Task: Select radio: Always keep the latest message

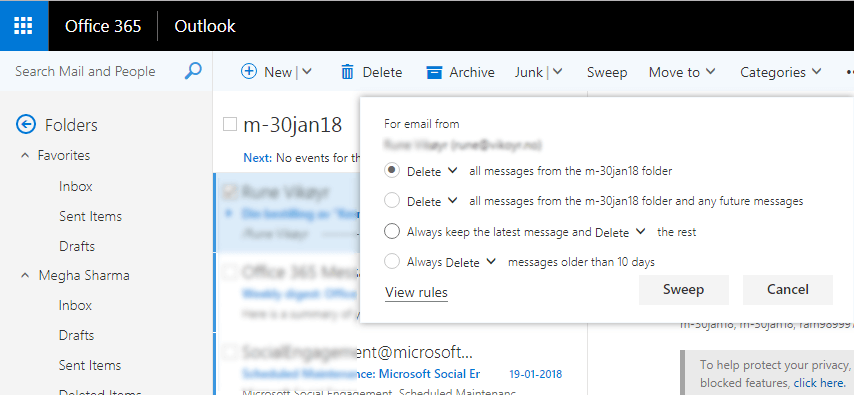Action: (x=392, y=232)
